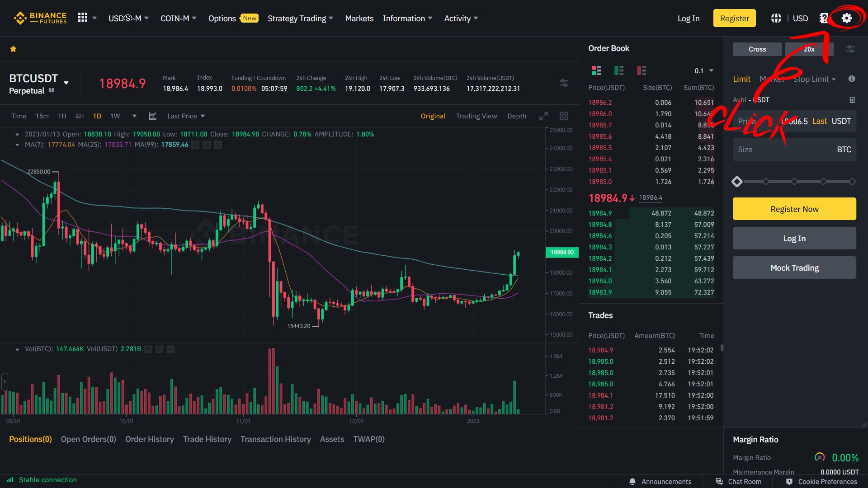Open the help question mark icon
The height and width of the screenshot is (488, 868).
(x=824, y=18)
